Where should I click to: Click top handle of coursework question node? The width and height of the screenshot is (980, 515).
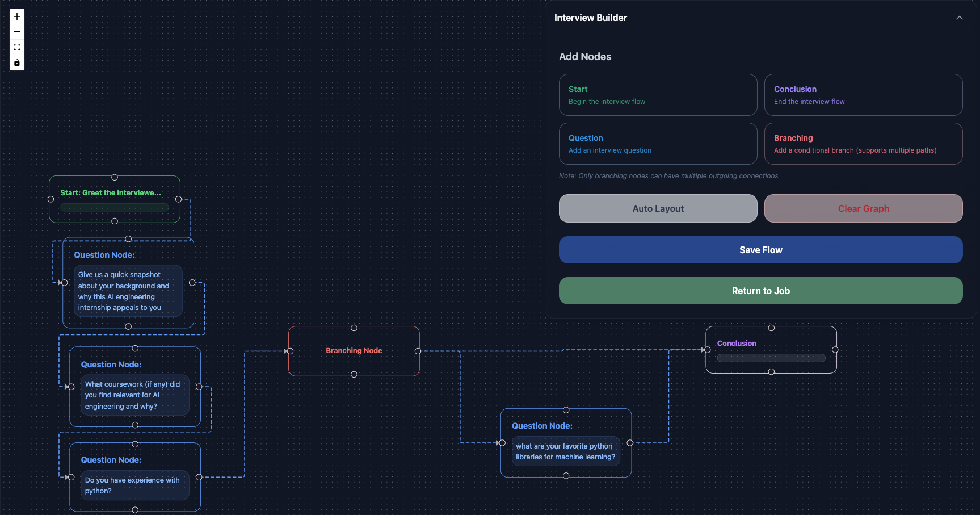pyautogui.click(x=135, y=348)
